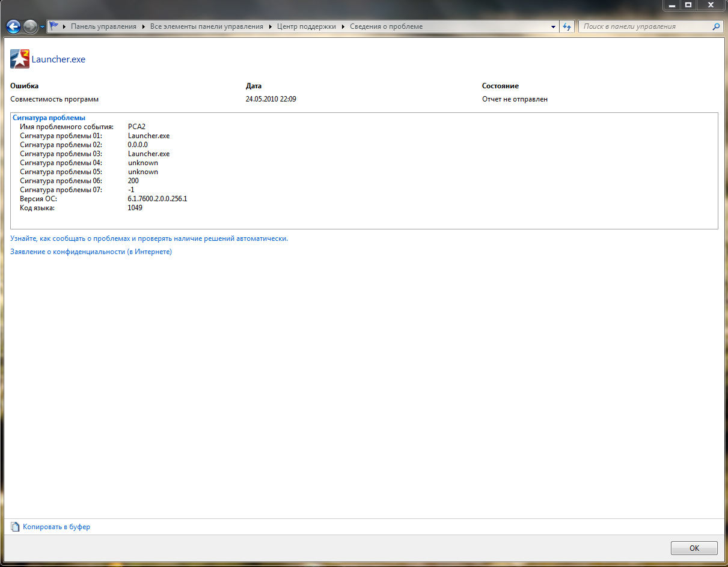This screenshot has height=567, width=728.
Task: Click the clipboard copy icon
Action: 16,527
